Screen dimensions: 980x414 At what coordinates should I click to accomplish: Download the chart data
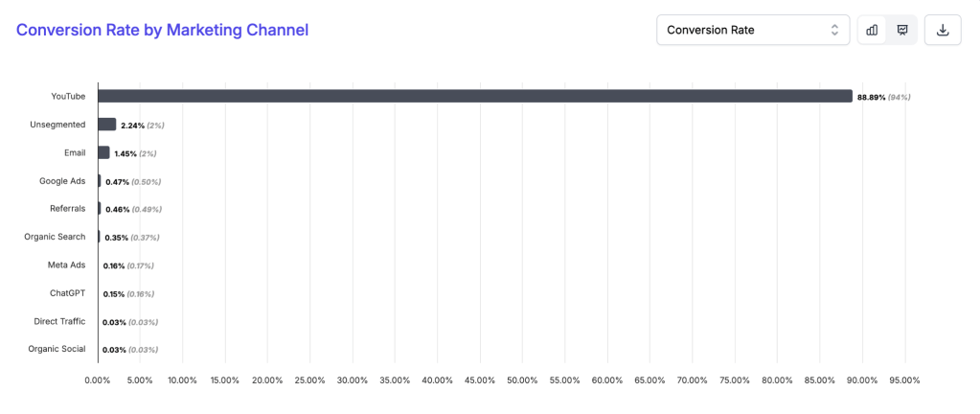tap(943, 30)
